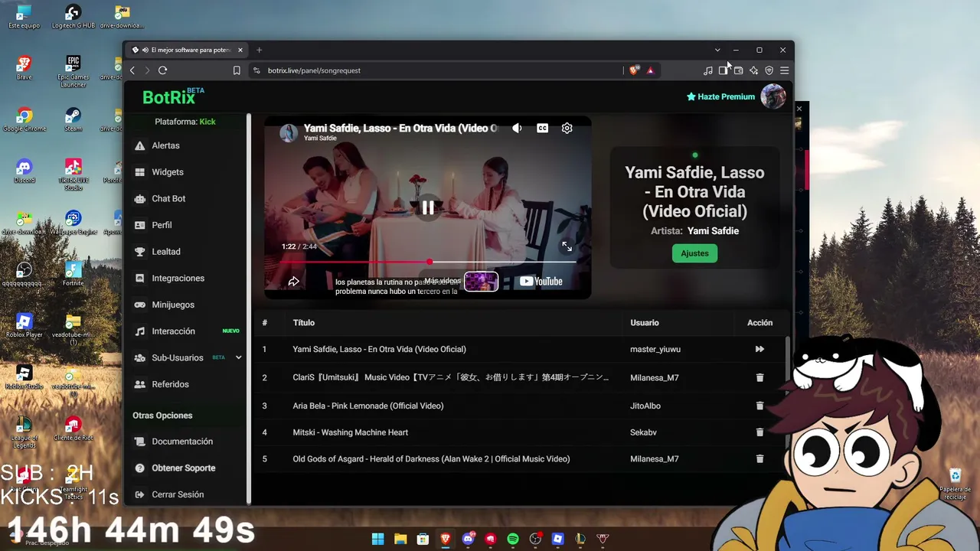This screenshot has width=980, height=551.
Task: Bookmark this page icon
Action: 237,70
